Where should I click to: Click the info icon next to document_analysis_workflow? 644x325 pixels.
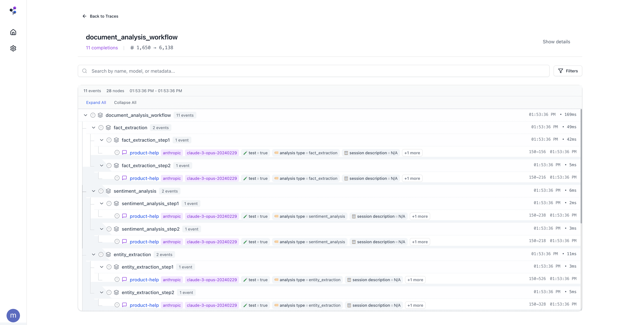pyautogui.click(x=93, y=115)
